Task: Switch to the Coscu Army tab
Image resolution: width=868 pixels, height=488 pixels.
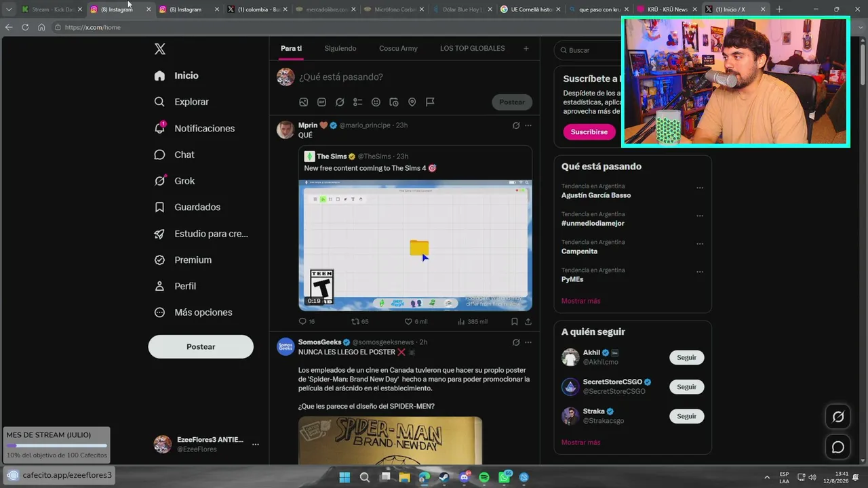Action: [x=398, y=48]
